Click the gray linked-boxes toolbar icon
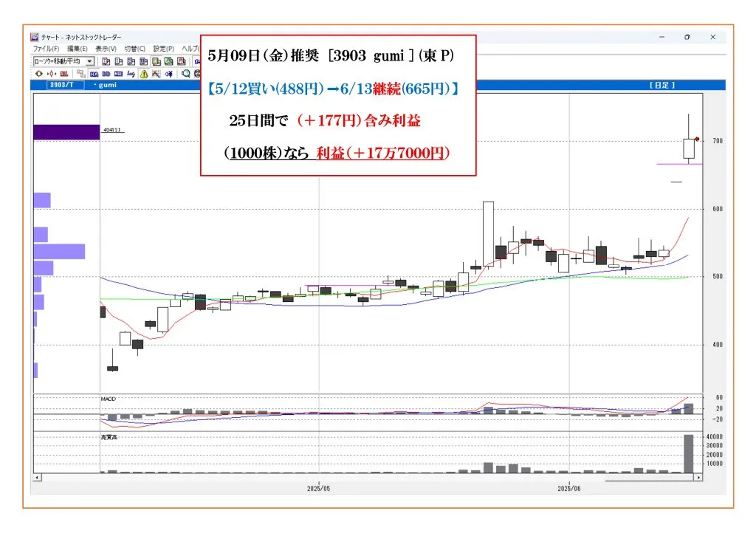The height and width of the screenshot is (536, 756). (81, 73)
